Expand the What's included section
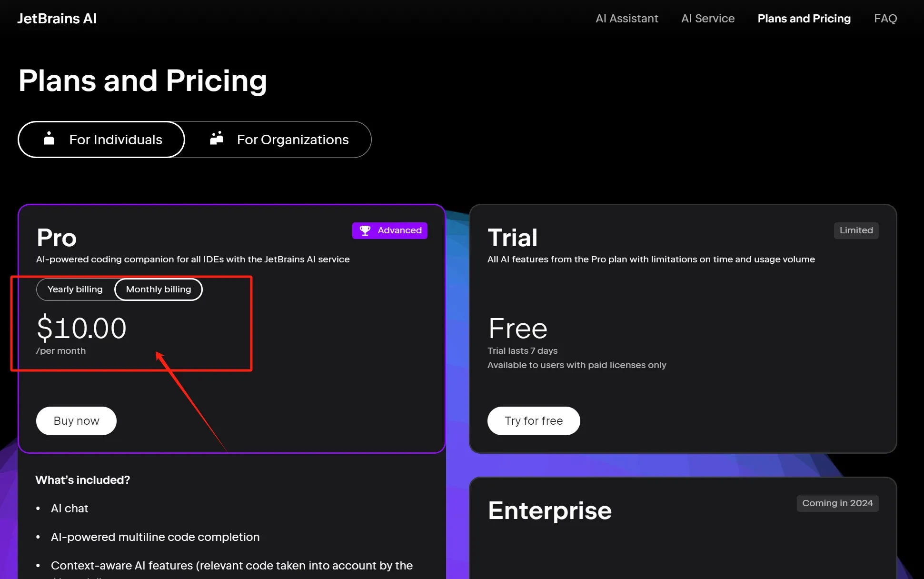 coord(83,479)
